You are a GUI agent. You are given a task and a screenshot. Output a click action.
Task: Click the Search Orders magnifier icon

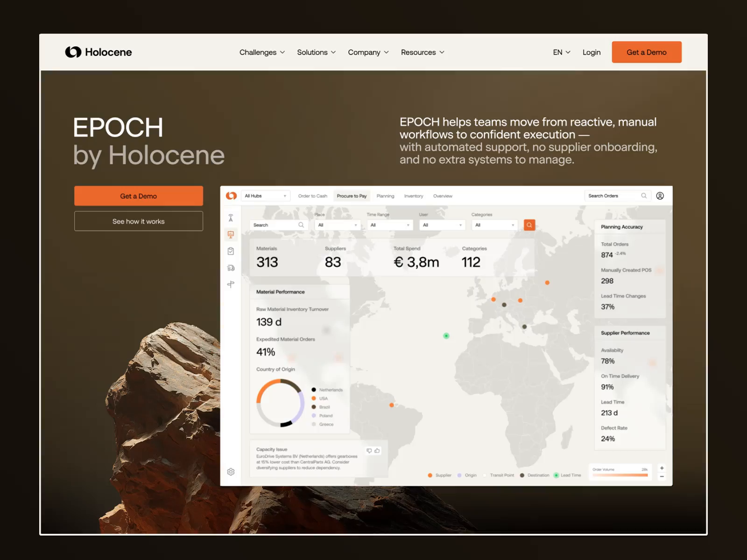tap(644, 196)
